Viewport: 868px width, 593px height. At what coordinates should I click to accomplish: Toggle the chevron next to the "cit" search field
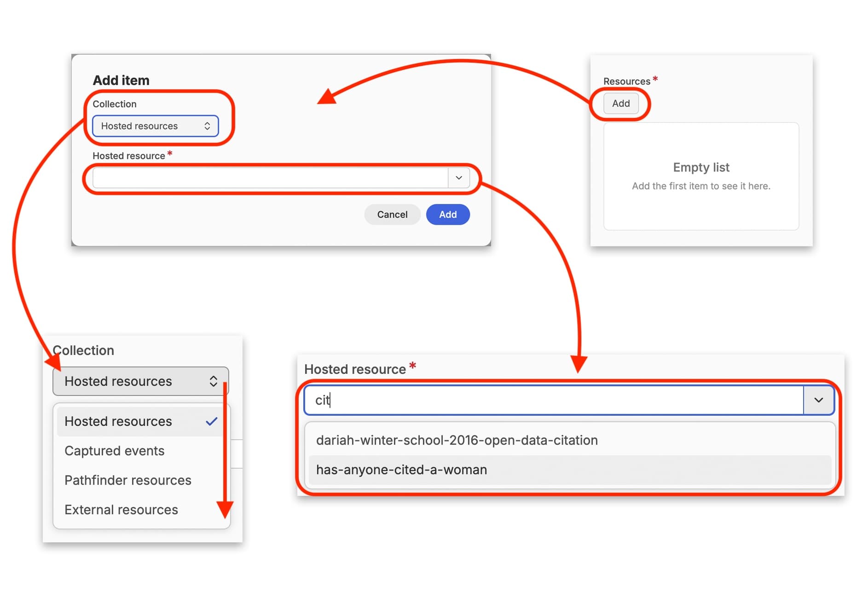[x=818, y=400]
